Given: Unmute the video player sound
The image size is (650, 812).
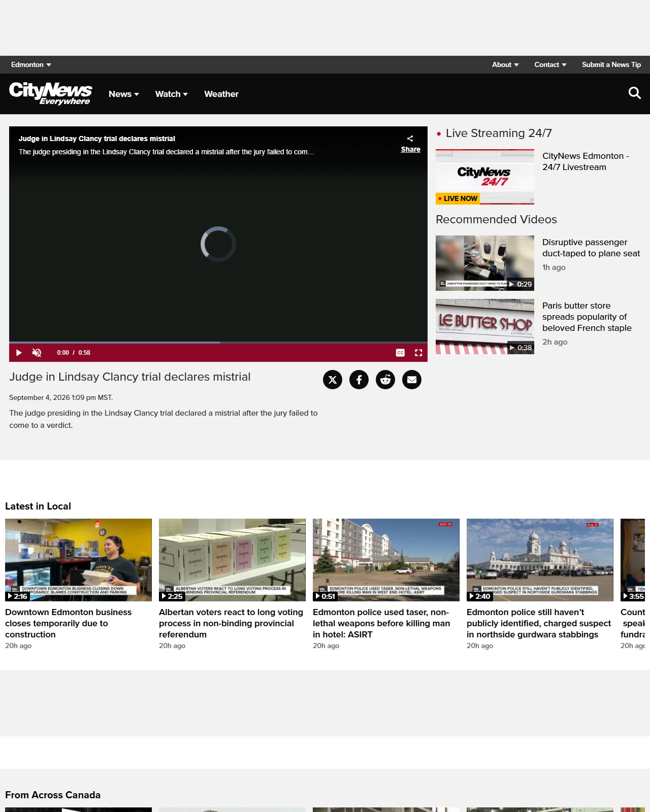Looking at the screenshot, I should pyautogui.click(x=37, y=353).
